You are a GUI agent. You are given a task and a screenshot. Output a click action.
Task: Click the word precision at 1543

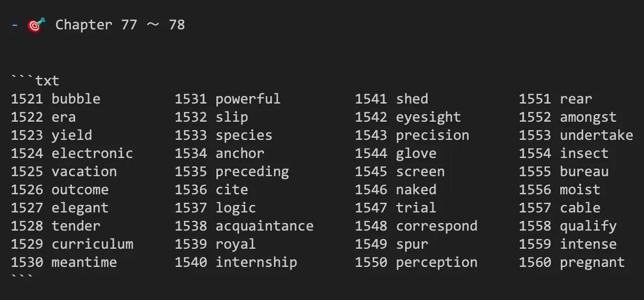(432, 135)
